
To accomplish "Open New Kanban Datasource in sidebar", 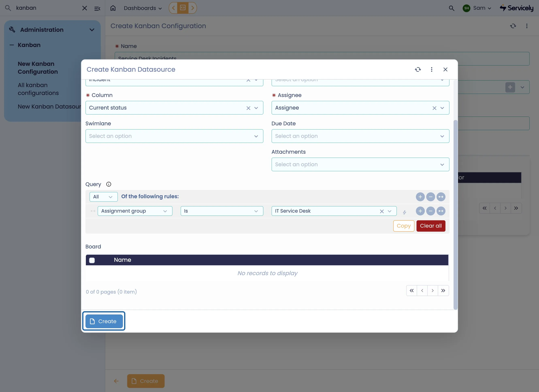I will [x=49, y=107].
